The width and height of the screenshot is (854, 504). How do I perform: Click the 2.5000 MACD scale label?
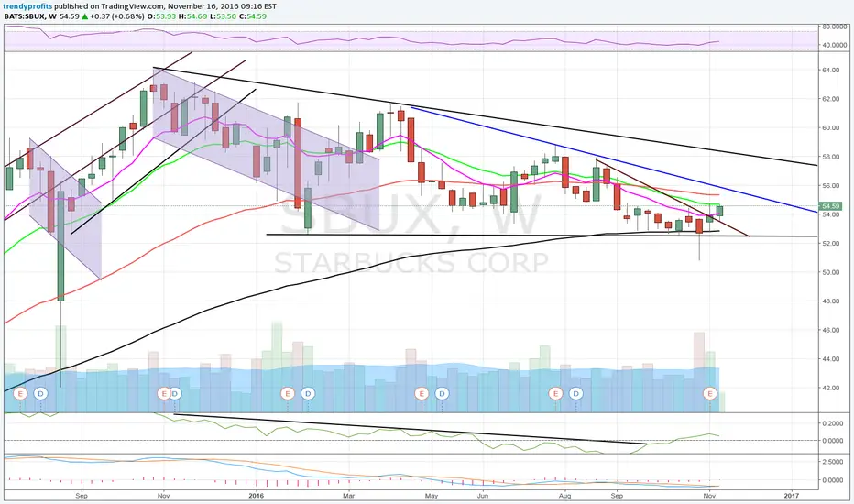pos(833,462)
